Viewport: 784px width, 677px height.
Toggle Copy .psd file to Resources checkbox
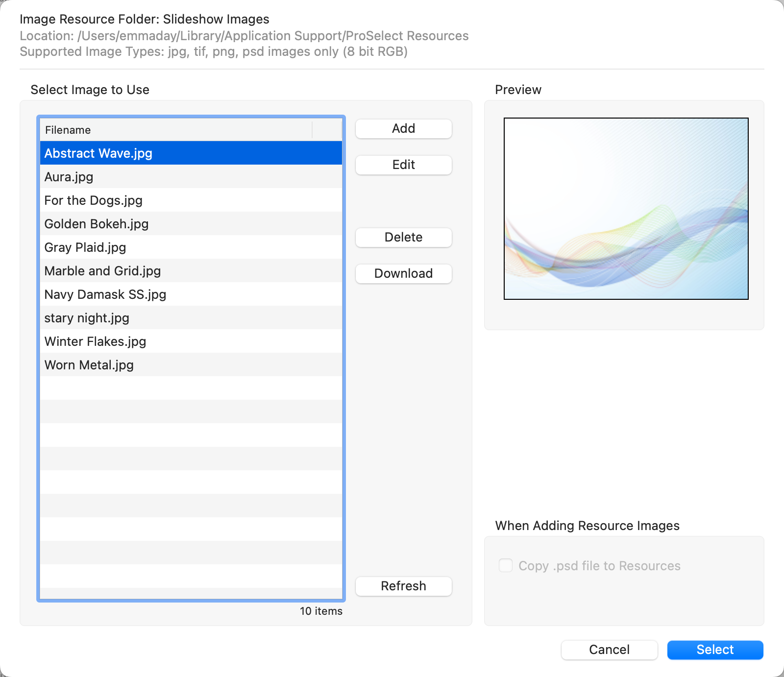[x=506, y=565]
